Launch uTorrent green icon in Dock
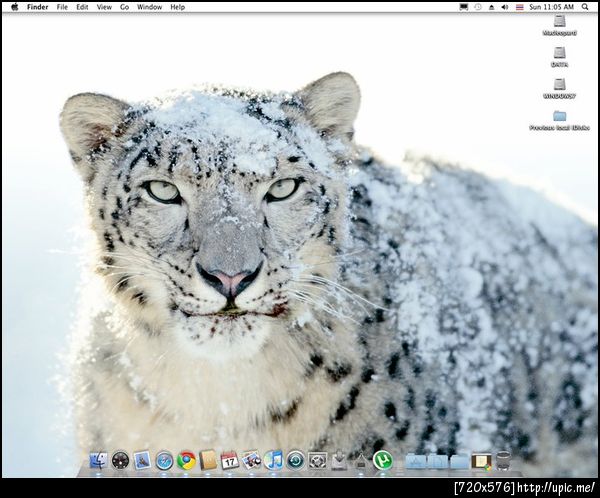600x498 pixels. (383, 460)
